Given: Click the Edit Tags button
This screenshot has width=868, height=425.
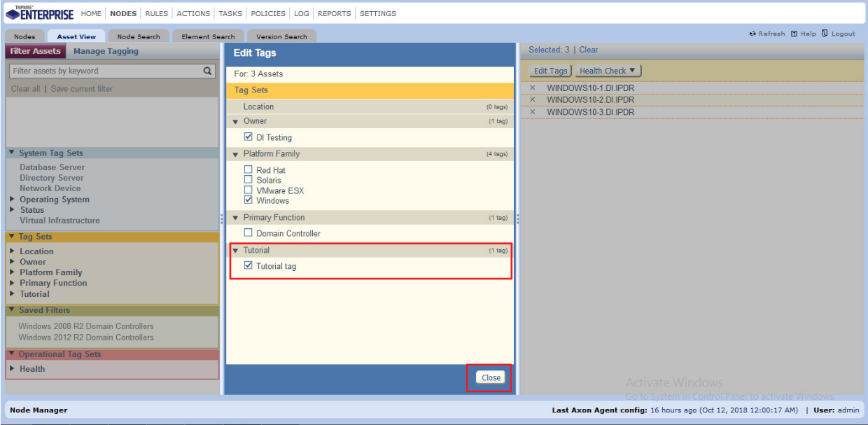Looking at the screenshot, I should [x=551, y=71].
